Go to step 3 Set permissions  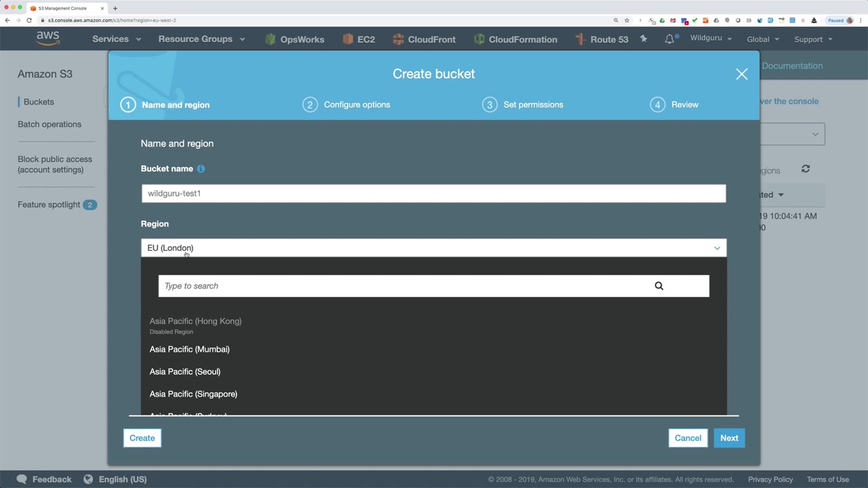tap(523, 104)
